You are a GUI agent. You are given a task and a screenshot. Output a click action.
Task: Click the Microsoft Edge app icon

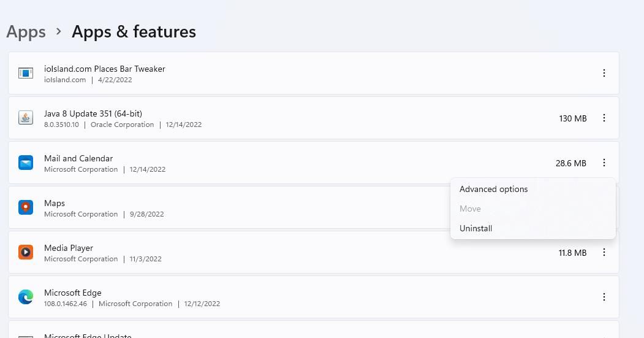point(26,297)
